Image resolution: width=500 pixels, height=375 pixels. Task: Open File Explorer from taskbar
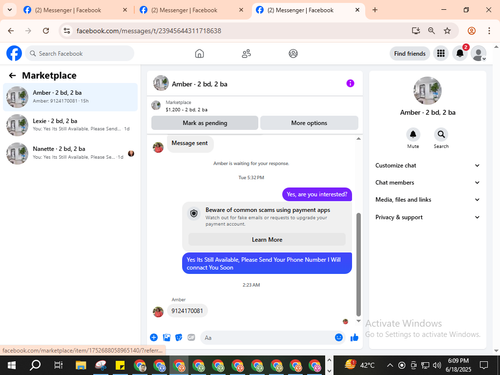(81, 365)
